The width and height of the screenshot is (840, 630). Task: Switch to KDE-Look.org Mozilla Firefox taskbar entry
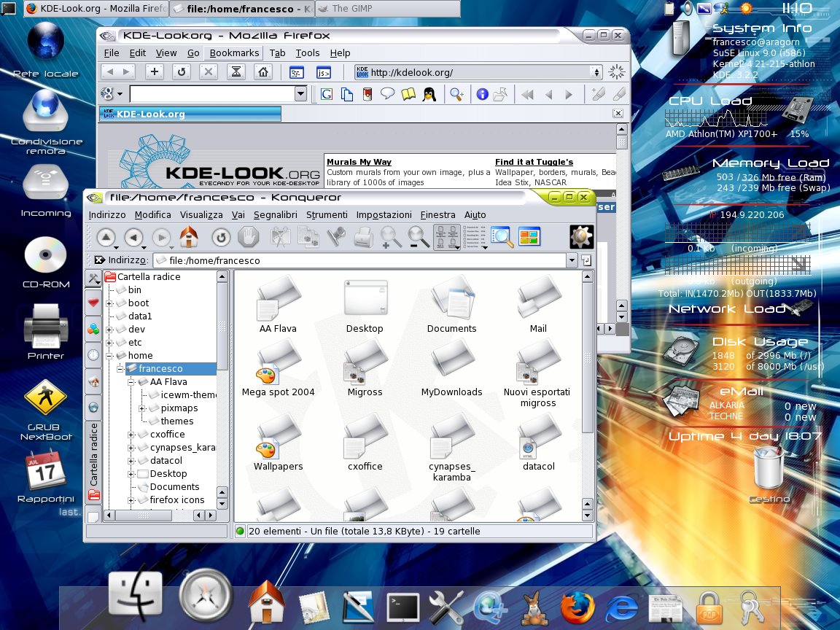tap(96, 9)
